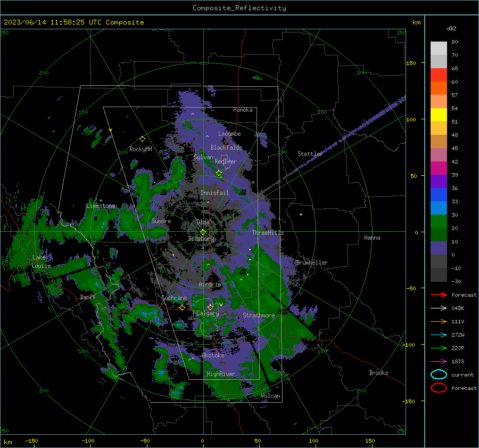Click the Ponoka city label
The image size is (479, 448).
coord(243,110)
